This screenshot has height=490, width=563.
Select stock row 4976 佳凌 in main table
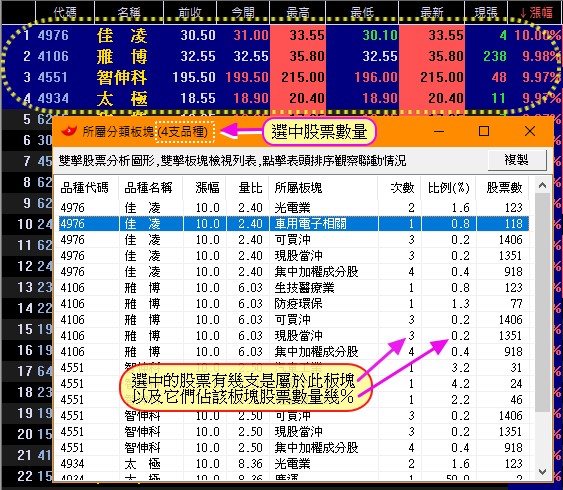pyautogui.click(x=280, y=35)
